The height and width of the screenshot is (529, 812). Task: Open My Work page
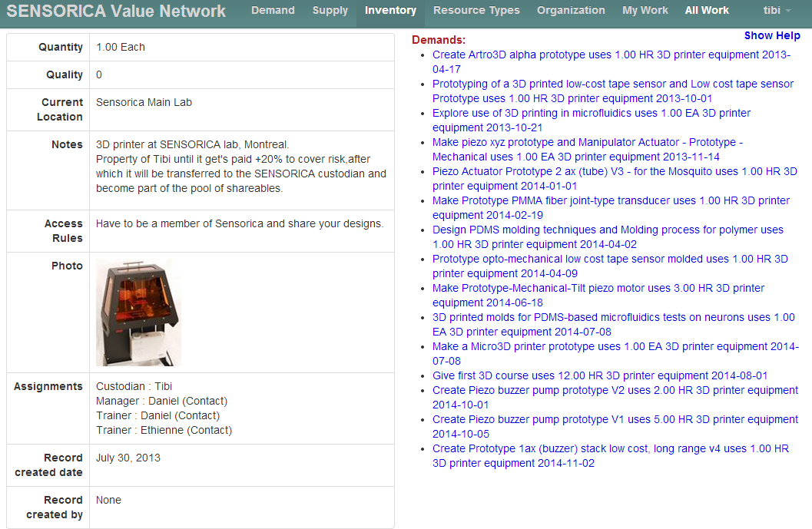(x=645, y=10)
